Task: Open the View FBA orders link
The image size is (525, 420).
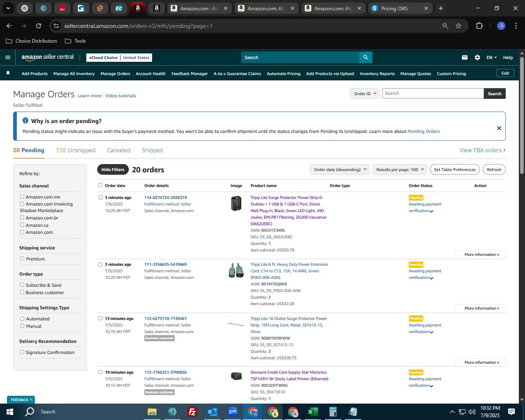Action: pyautogui.click(x=482, y=150)
